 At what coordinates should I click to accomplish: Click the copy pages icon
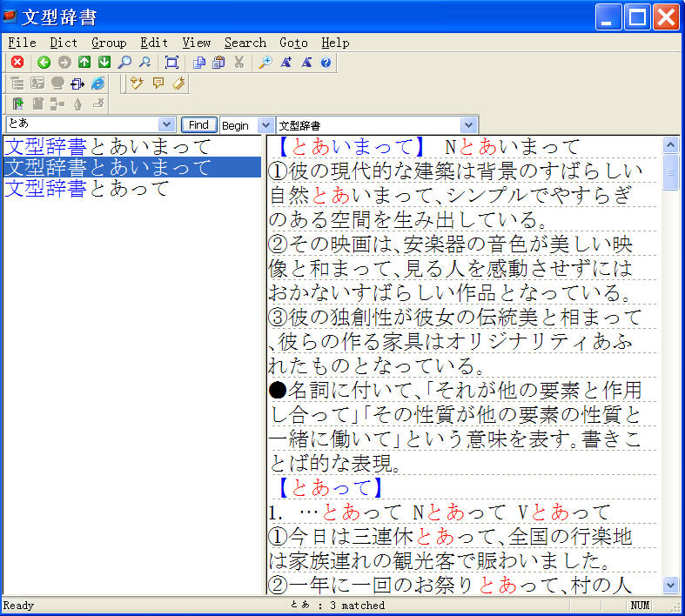pyautogui.click(x=198, y=63)
